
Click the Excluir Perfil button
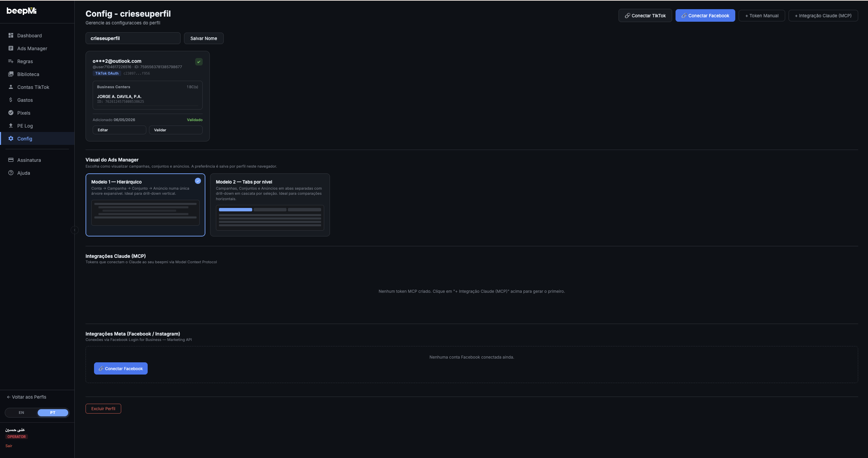click(103, 408)
